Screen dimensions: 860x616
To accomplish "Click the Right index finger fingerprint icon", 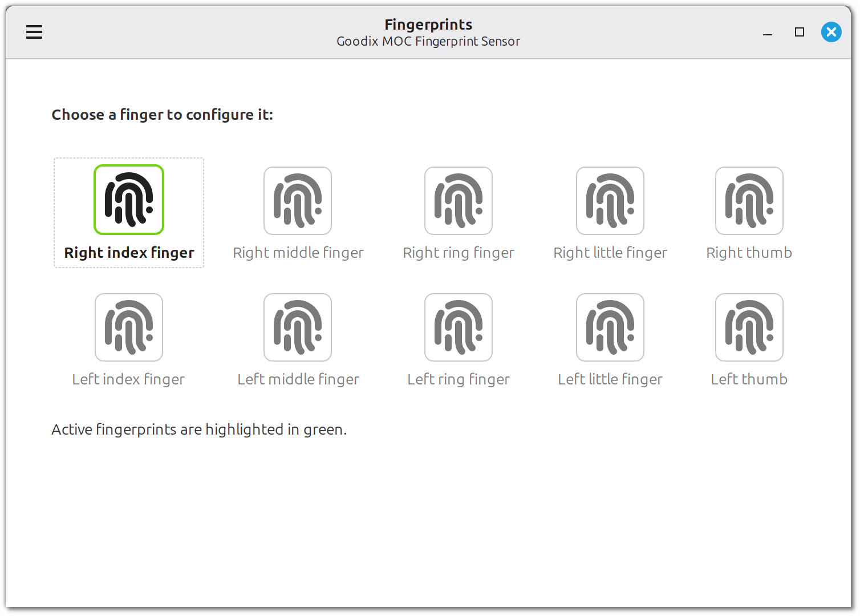I will pos(129,200).
